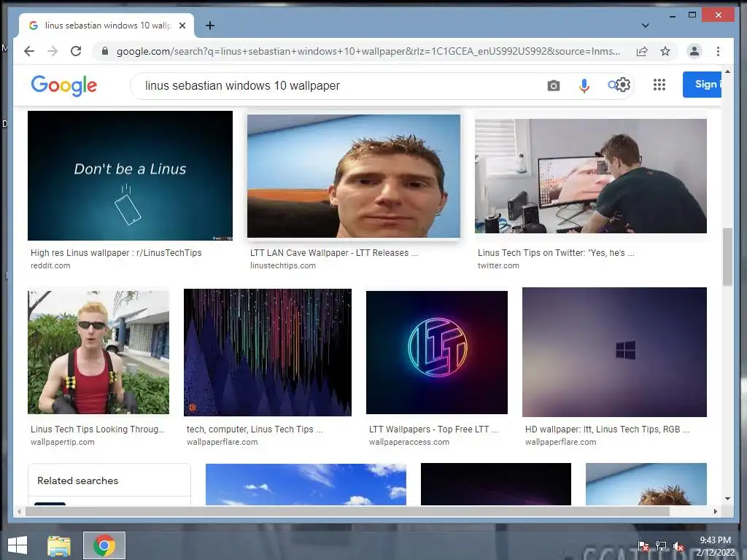Start voice search with microphone
The width and height of the screenshot is (747, 560).
584,86
